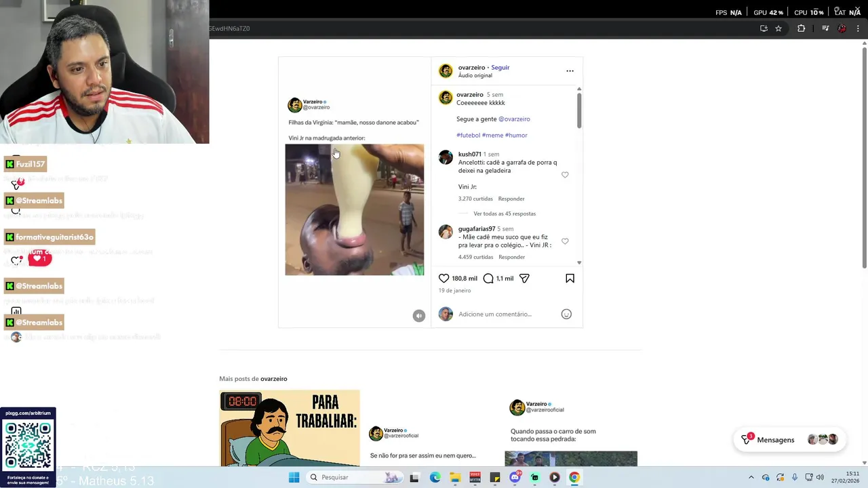Viewport: 868px width, 488px height.
Task: Click the Seguir follow link
Action: click(500, 67)
